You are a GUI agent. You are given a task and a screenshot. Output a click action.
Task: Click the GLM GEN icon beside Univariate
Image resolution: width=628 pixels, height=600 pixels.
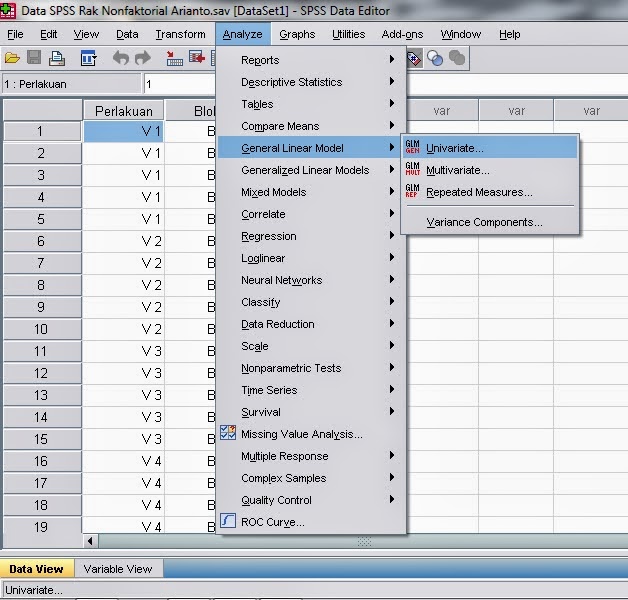412,147
